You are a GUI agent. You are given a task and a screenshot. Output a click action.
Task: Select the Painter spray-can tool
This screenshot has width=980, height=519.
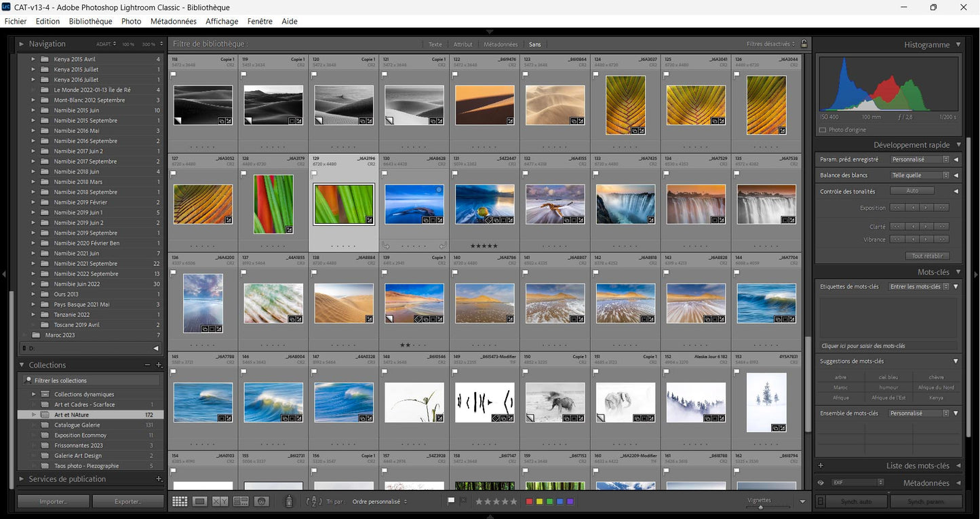coord(288,501)
